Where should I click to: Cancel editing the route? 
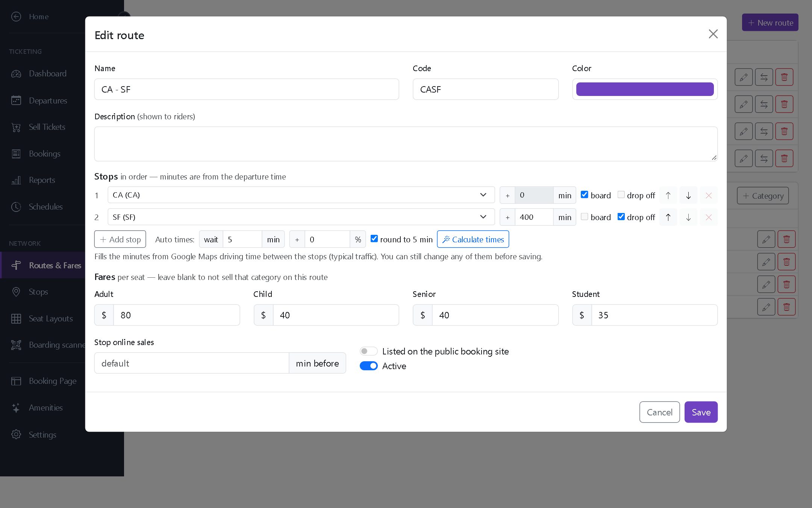tap(659, 412)
